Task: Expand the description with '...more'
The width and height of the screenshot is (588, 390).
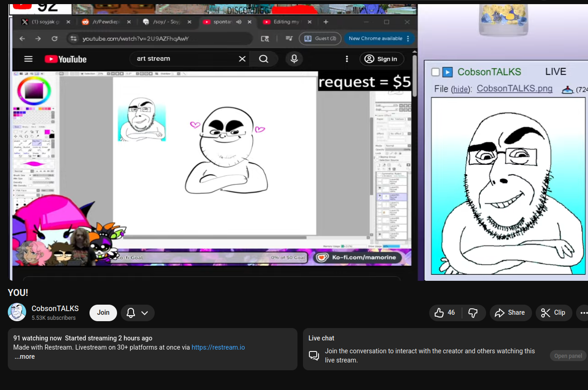Action: (x=24, y=357)
